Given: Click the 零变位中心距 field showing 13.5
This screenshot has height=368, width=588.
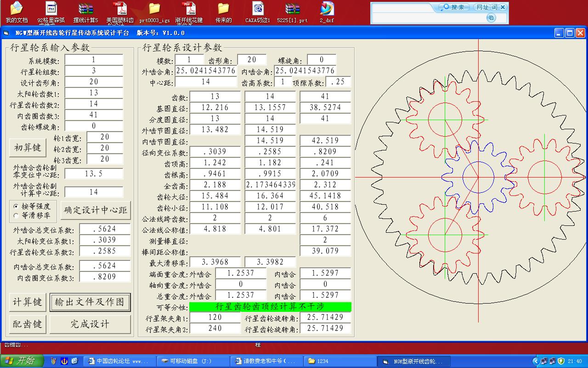Looking at the screenshot, I should pos(94,174).
